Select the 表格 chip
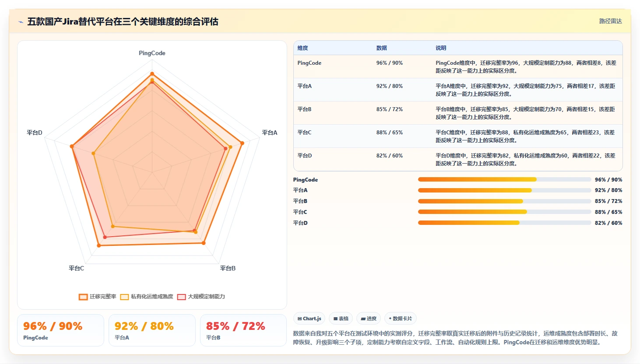The width and height of the screenshot is (640, 364). point(341,318)
